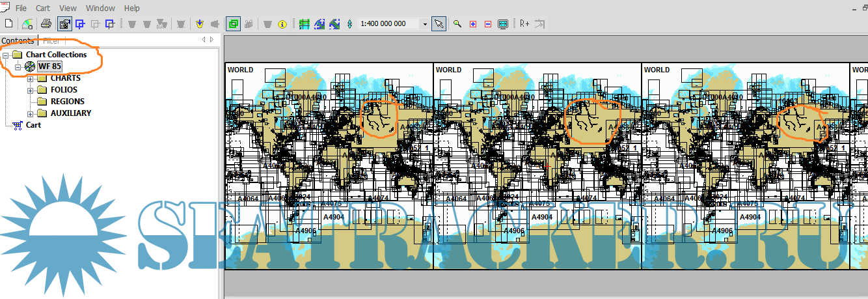Screen dimensions: 868x299
Task: Toggle the green overlapping rectangles button
Action: coord(232,24)
